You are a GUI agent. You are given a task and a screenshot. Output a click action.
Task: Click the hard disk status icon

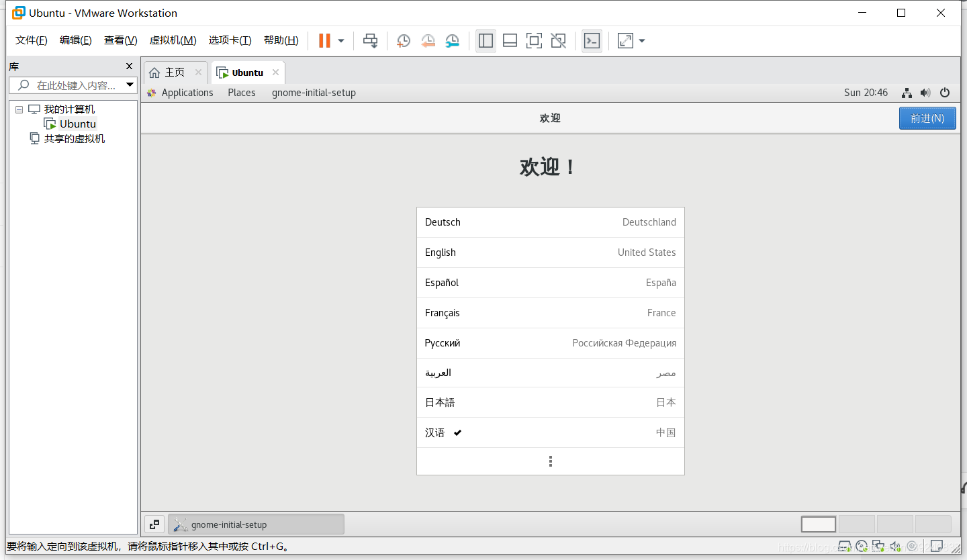pyautogui.click(x=845, y=546)
